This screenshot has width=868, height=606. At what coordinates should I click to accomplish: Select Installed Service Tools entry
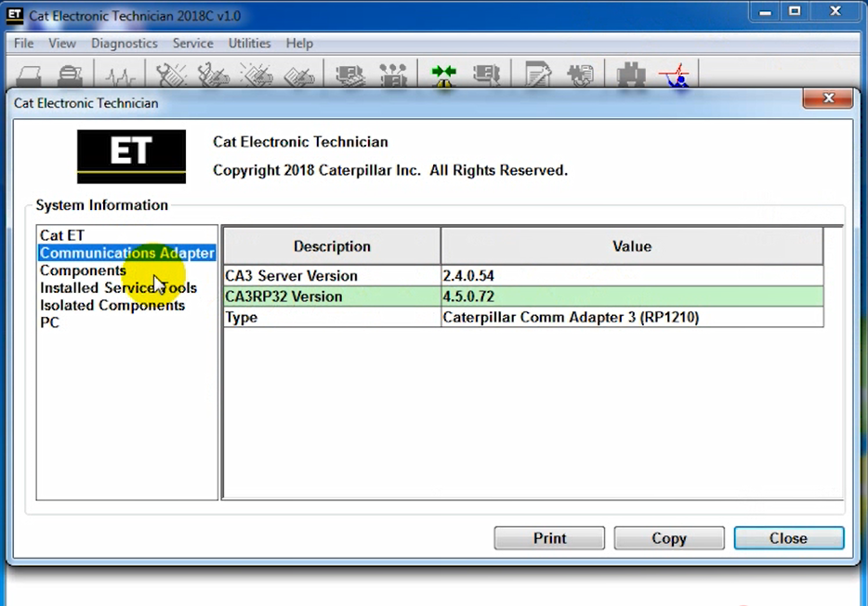118,288
